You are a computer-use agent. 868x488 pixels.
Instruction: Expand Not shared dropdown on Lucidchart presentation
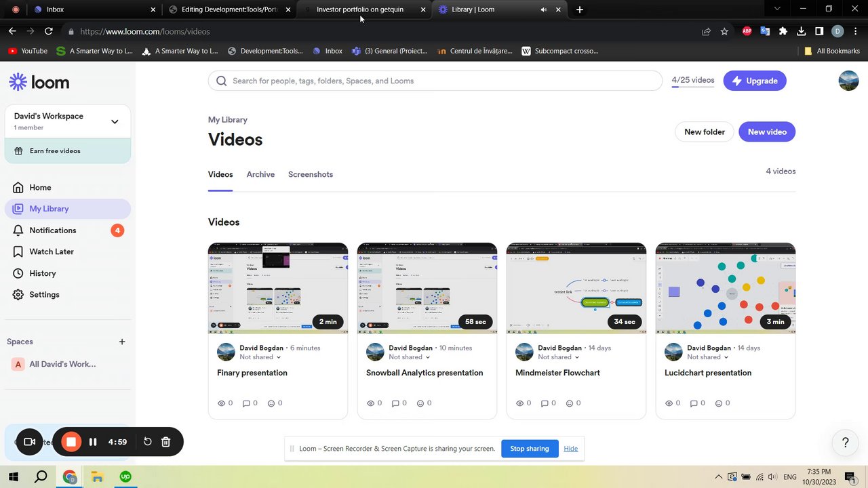tap(708, 357)
